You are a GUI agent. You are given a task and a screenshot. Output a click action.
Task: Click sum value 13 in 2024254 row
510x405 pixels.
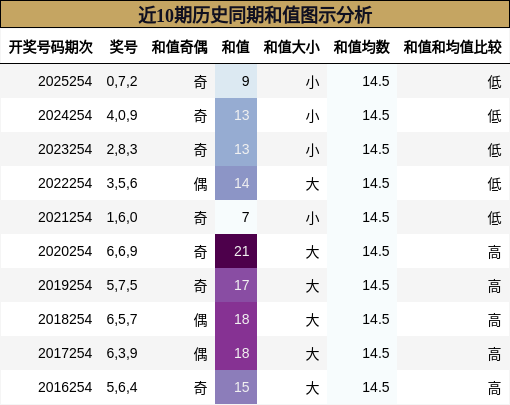(x=236, y=115)
